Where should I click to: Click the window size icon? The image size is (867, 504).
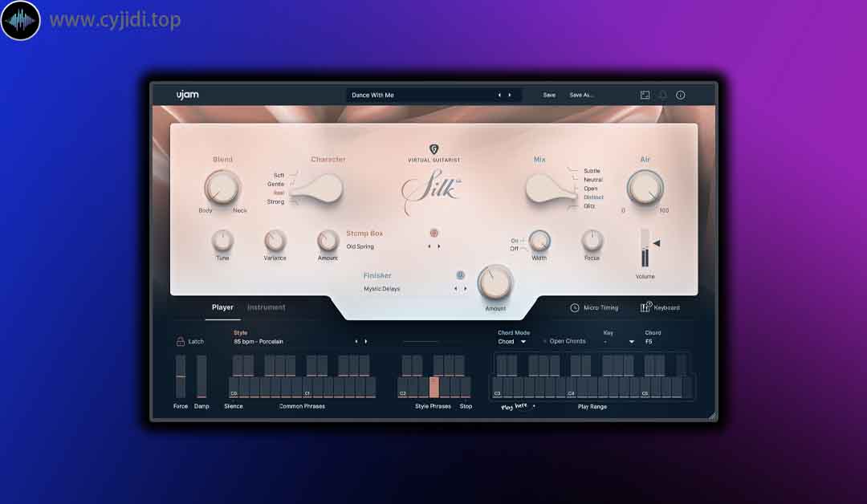(x=645, y=95)
